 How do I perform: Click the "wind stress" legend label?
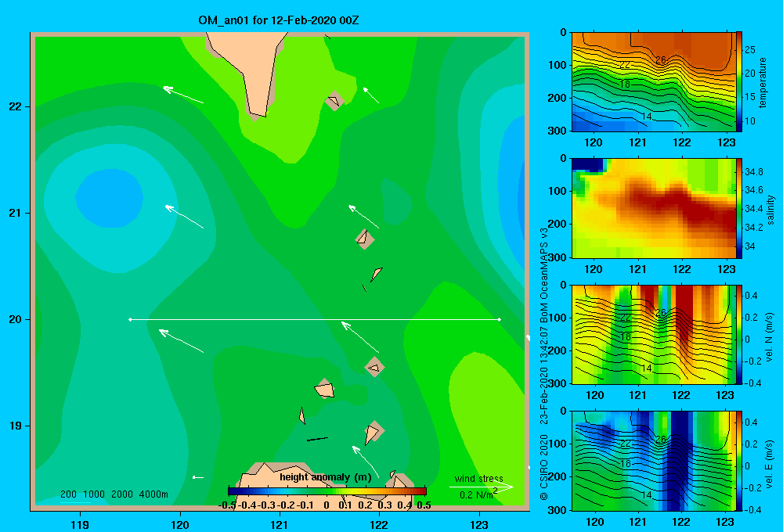[x=479, y=478]
